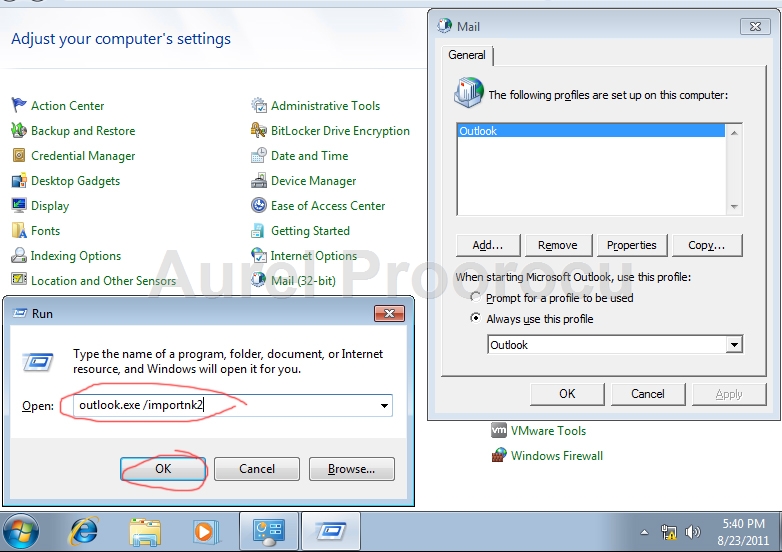Confirm Mail dialog with OK
The width and height of the screenshot is (782, 552).
[567, 394]
